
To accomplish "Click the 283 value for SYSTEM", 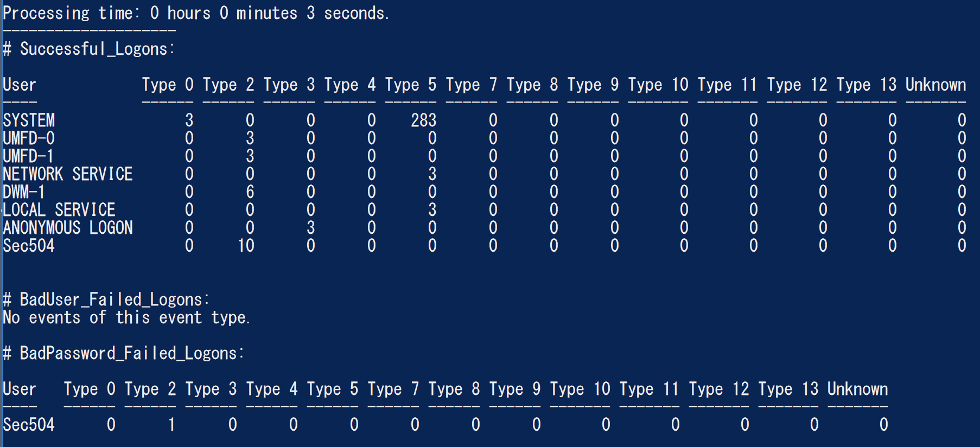I will click(x=423, y=120).
